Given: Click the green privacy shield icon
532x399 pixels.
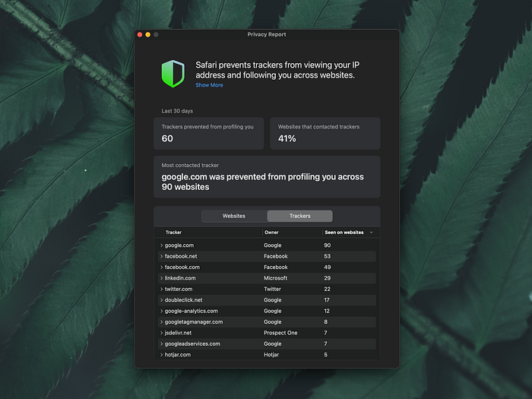Looking at the screenshot, I should coord(173,74).
